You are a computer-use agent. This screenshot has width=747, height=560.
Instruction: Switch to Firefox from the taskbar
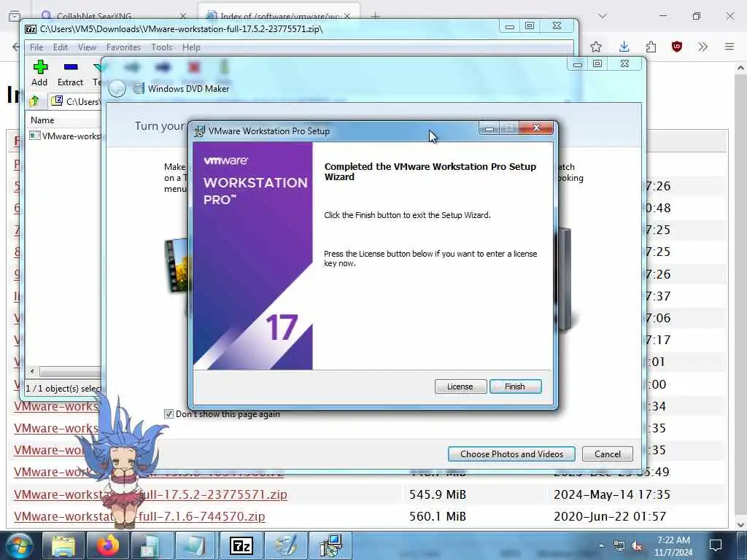(108, 545)
